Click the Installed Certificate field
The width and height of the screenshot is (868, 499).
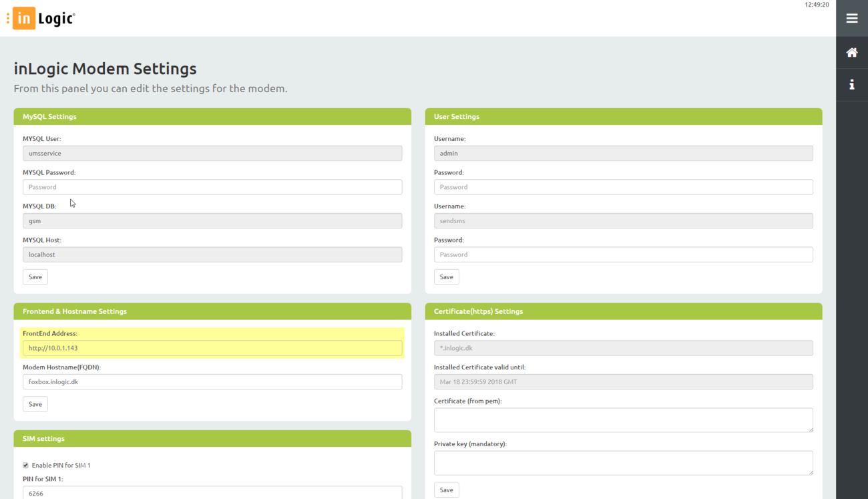pos(623,348)
